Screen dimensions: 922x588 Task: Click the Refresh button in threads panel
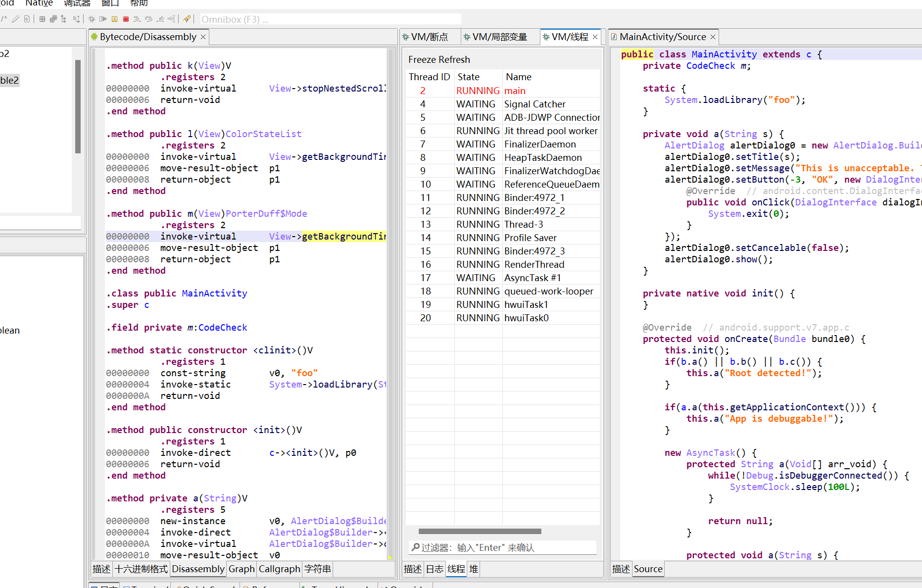(x=454, y=59)
